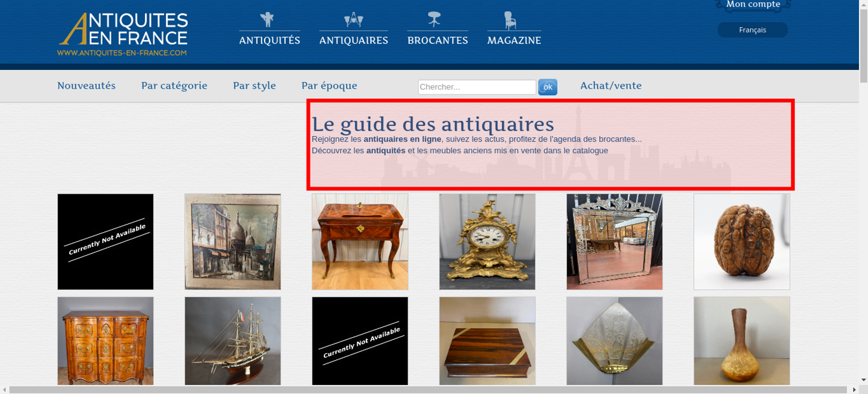Click the armchair icon above Magazine

tap(510, 20)
